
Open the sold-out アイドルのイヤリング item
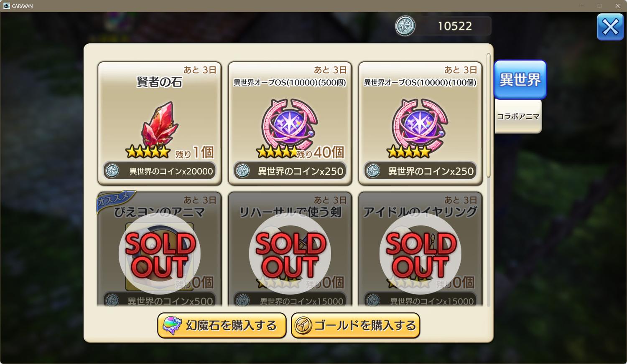(x=421, y=249)
